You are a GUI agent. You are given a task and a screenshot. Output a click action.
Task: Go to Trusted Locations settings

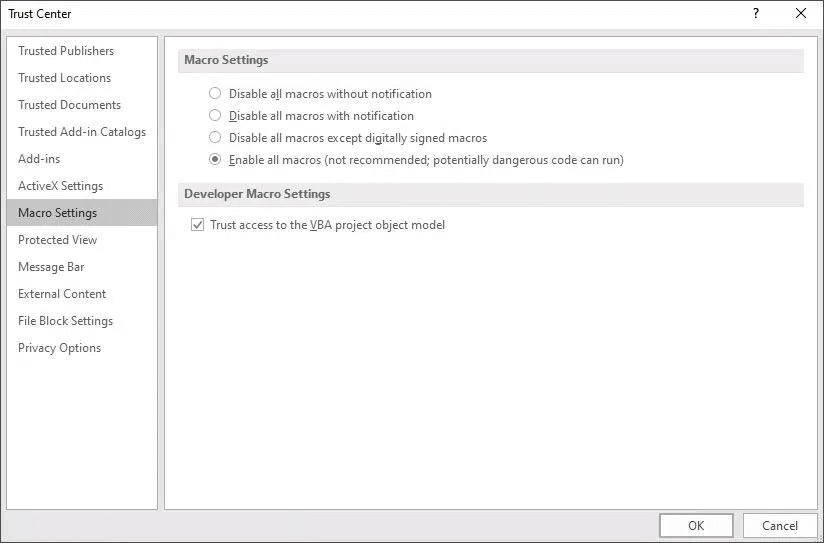coord(64,78)
